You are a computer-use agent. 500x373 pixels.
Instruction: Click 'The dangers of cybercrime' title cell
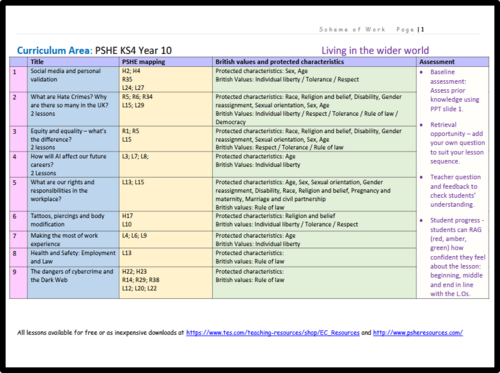(x=73, y=282)
